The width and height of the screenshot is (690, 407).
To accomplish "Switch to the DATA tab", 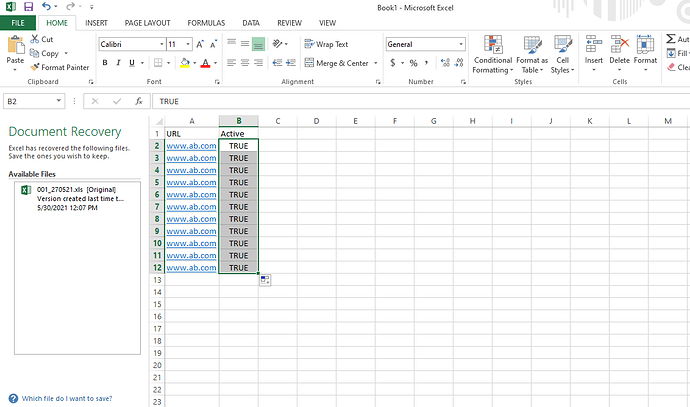I will 251,23.
